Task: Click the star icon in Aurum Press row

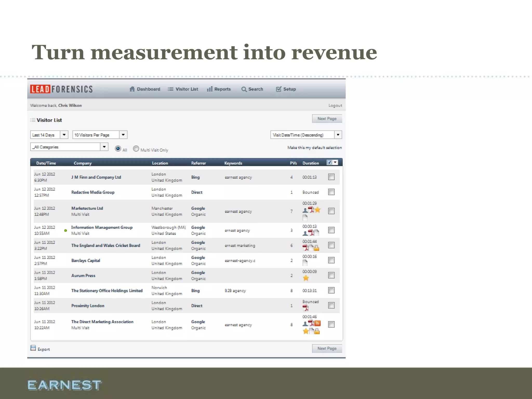Action: tap(306, 278)
